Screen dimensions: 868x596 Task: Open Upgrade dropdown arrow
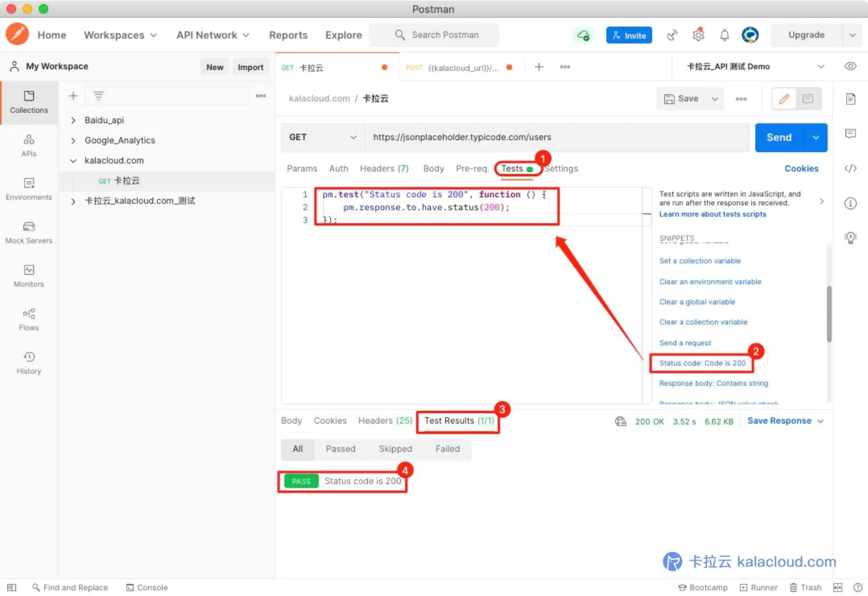click(852, 35)
